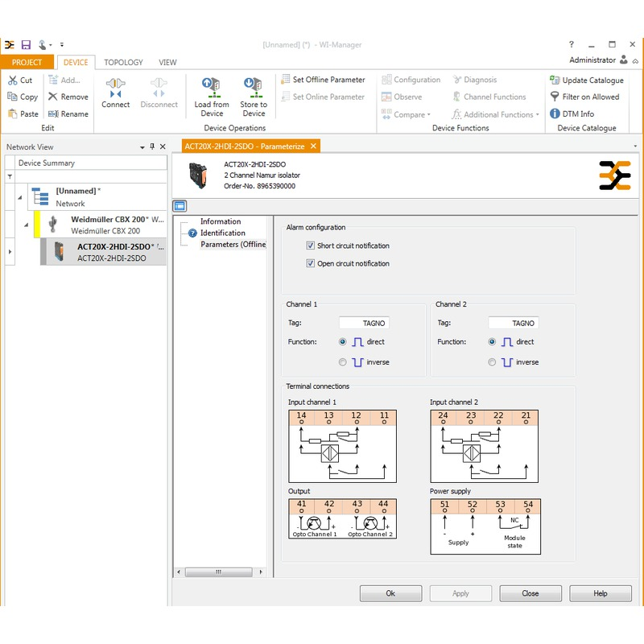The image size is (644, 644).
Task: Open the Information navigation item
Action: [x=221, y=221]
